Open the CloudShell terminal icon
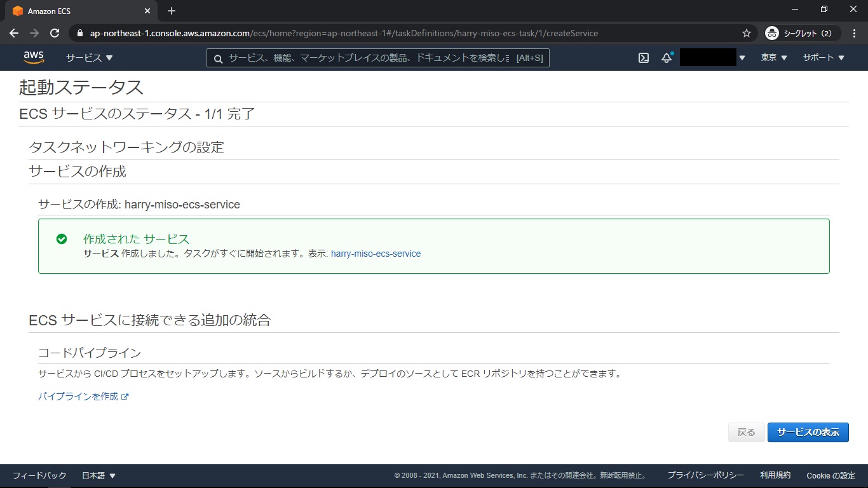The height and width of the screenshot is (488, 868). (x=644, y=58)
